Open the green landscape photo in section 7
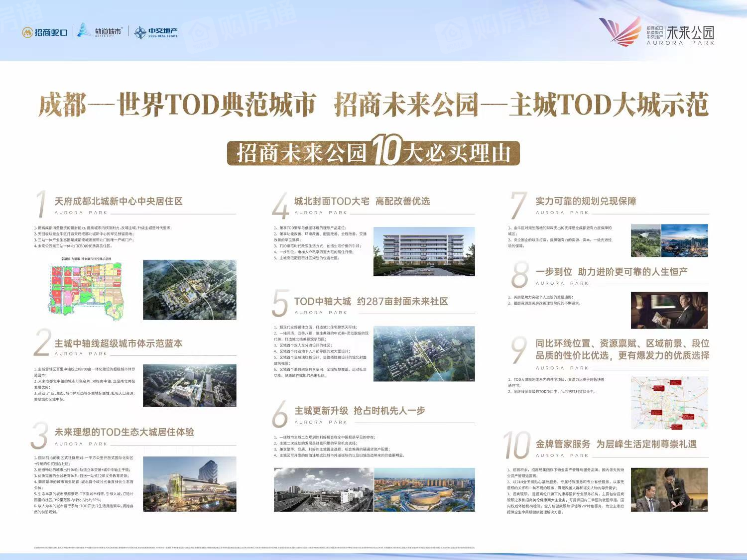The height and width of the screenshot is (560, 747). (646, 240)
